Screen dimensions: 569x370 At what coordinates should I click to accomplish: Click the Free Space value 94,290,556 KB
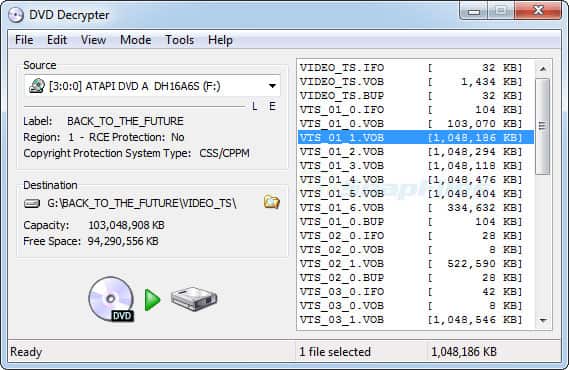(123, 241)
